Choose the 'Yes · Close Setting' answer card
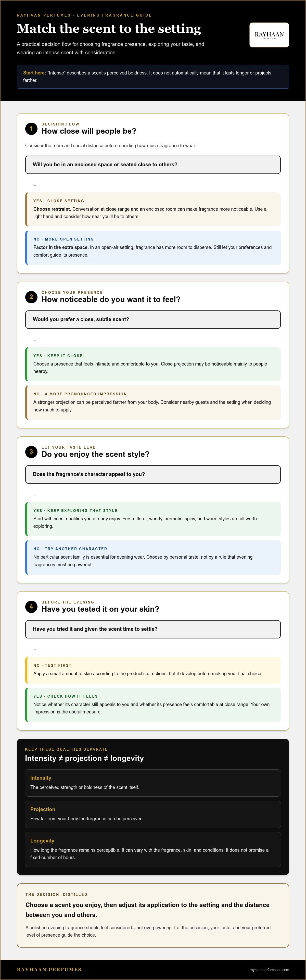This screenshot has height=980, width=306. pyautogui.click(x=153, y=209)
